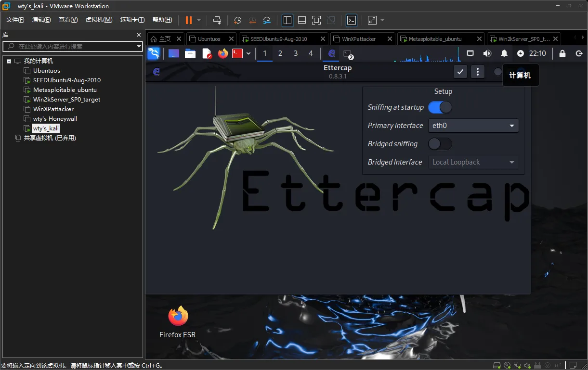Enable the Bridged sniffing switch

(440, 143)
